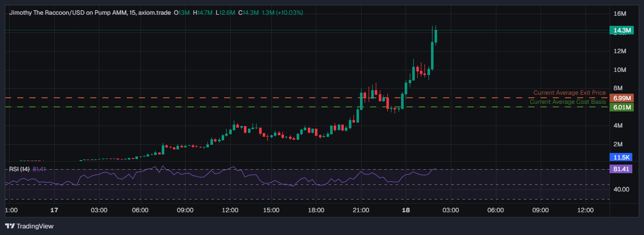Image resolution: width=644 pixels, height=235 pixels.
Task: Click the L12.6M low value in header
Action: point(226,13)
